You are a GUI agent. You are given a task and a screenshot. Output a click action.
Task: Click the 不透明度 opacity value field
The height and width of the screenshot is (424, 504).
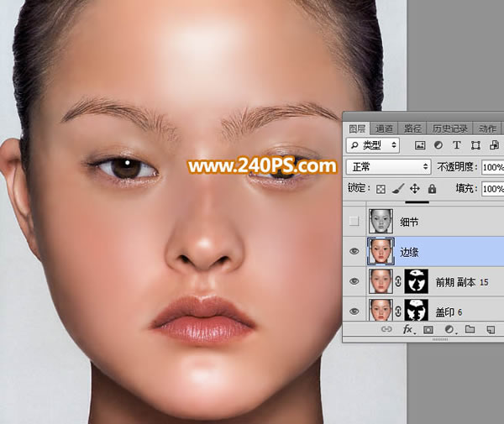pyautogui.click(x=492, y=167)
